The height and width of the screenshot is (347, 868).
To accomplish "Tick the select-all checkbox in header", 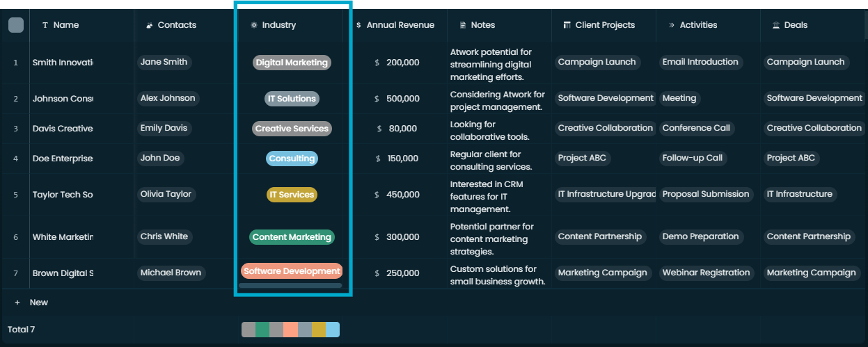I will pos(15,25).
